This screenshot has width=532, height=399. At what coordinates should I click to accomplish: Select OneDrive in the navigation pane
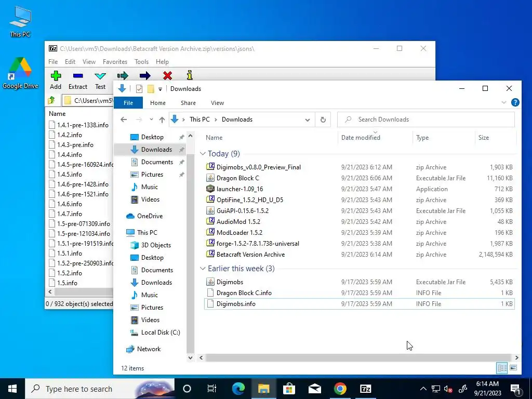coord(150,216)
